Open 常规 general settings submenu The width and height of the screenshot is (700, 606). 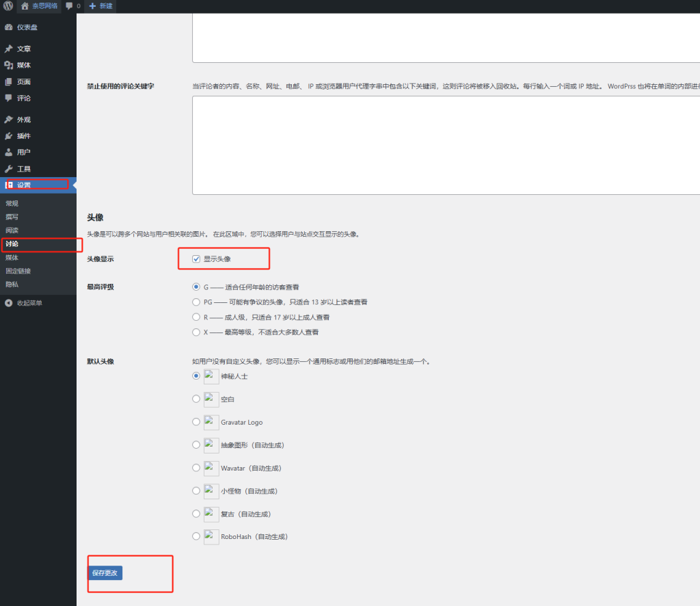pos(12,203)
